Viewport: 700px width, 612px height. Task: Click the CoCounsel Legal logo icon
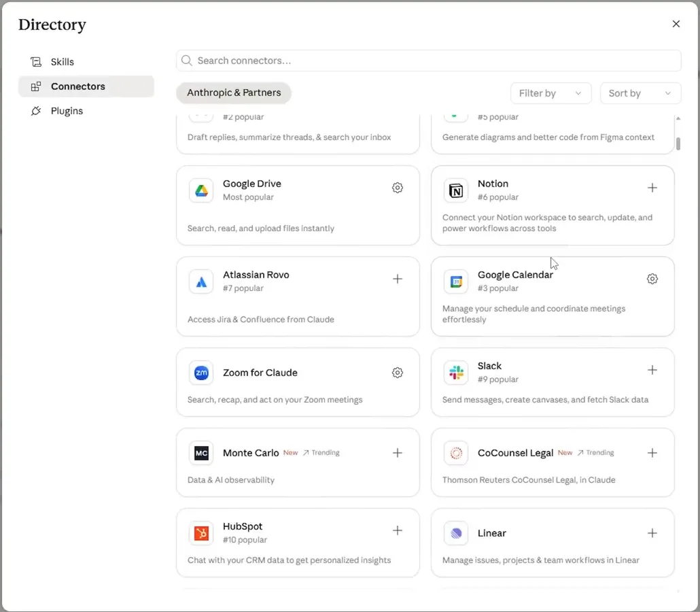(x=456, y=453)
